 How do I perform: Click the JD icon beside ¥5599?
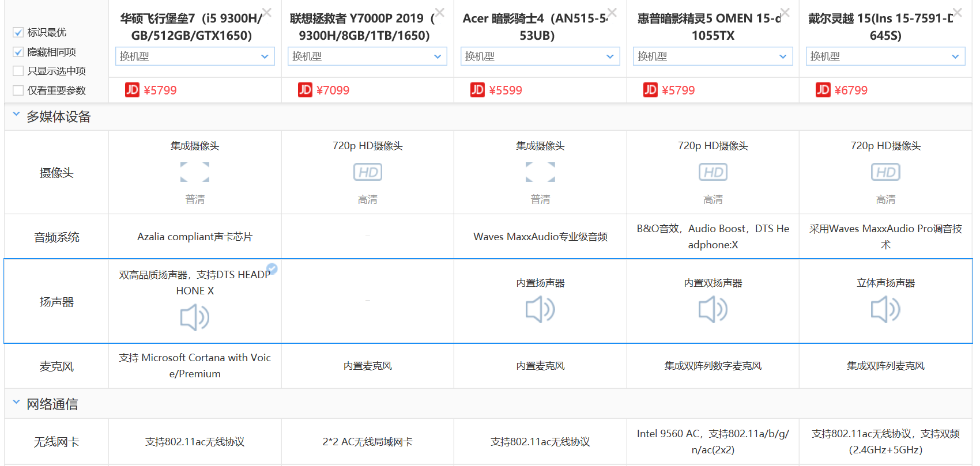pyautogui.click(x=477, y=90)
